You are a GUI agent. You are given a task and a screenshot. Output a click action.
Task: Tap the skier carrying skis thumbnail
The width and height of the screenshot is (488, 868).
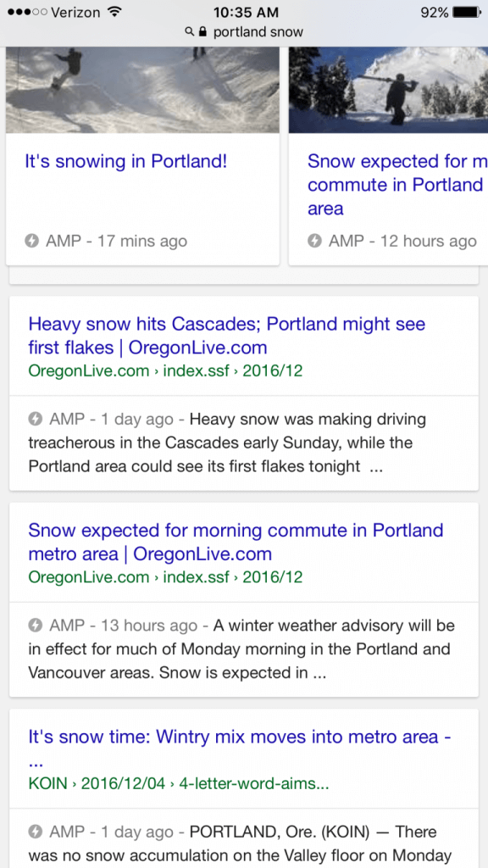388,90
